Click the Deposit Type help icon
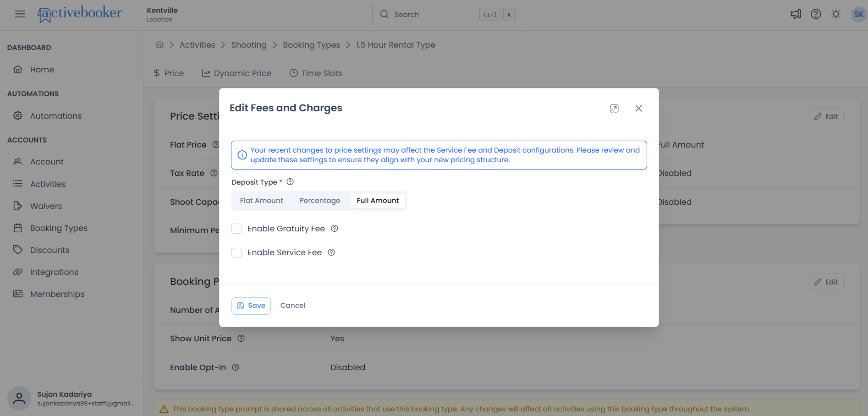 click(290, 182)
